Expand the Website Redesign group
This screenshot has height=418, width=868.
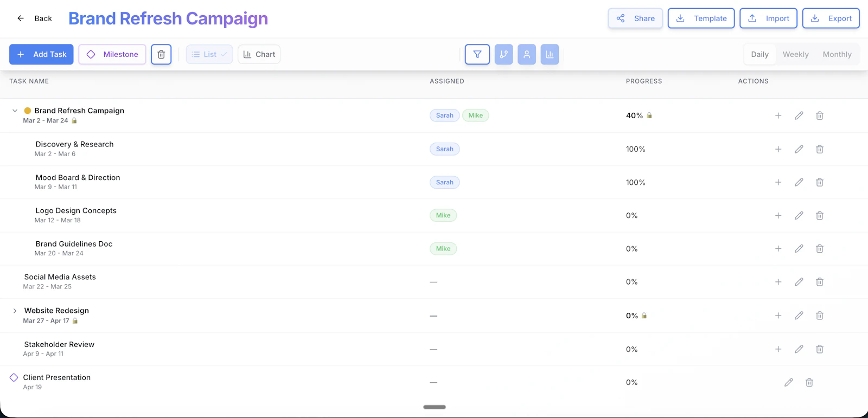tap(15, 311)
